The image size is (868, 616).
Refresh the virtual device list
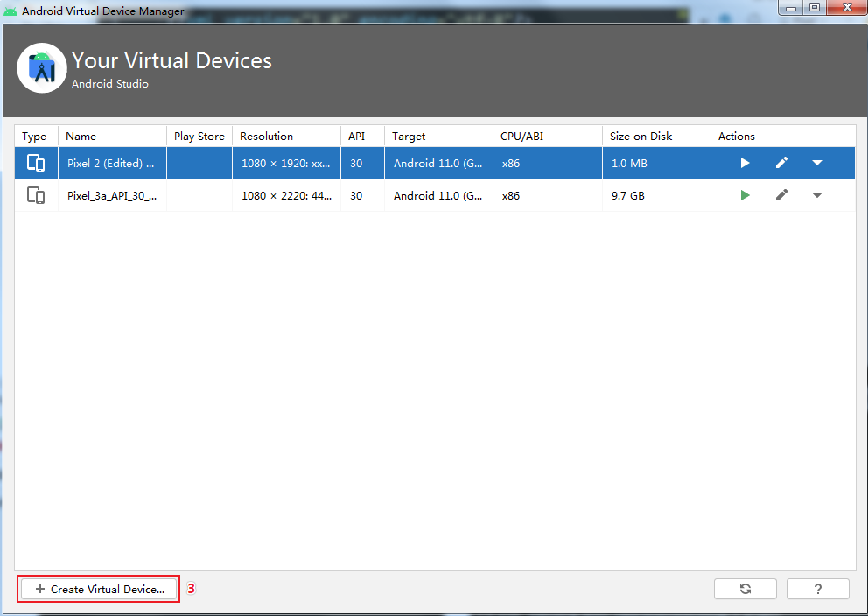click(745, 589)
